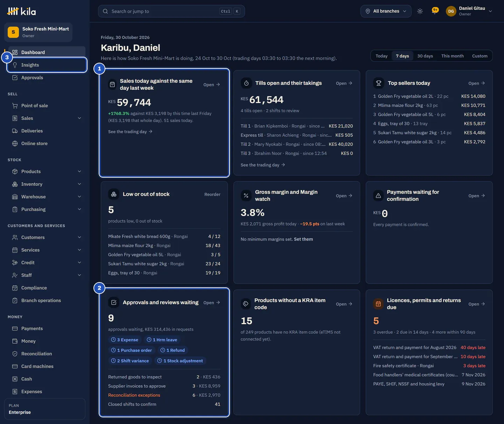Expand the Customers sidebar section
The image size is (504, 424).
pyautogui.click(x=79, y=237)
